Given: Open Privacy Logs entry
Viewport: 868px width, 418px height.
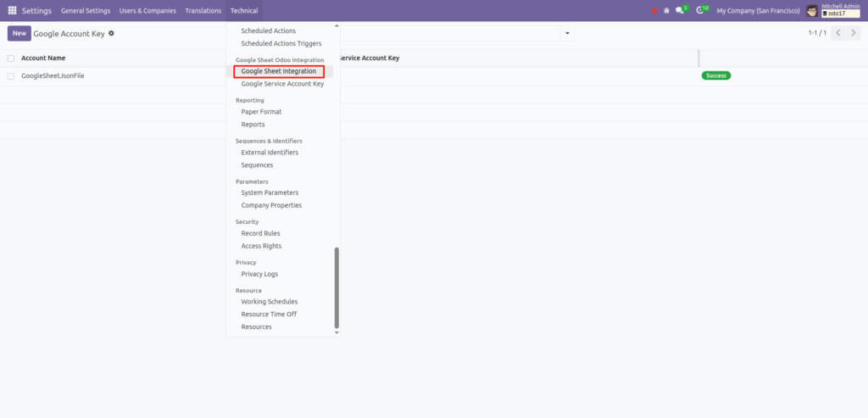Looking at the screenshot, I should tap(259, 274).
